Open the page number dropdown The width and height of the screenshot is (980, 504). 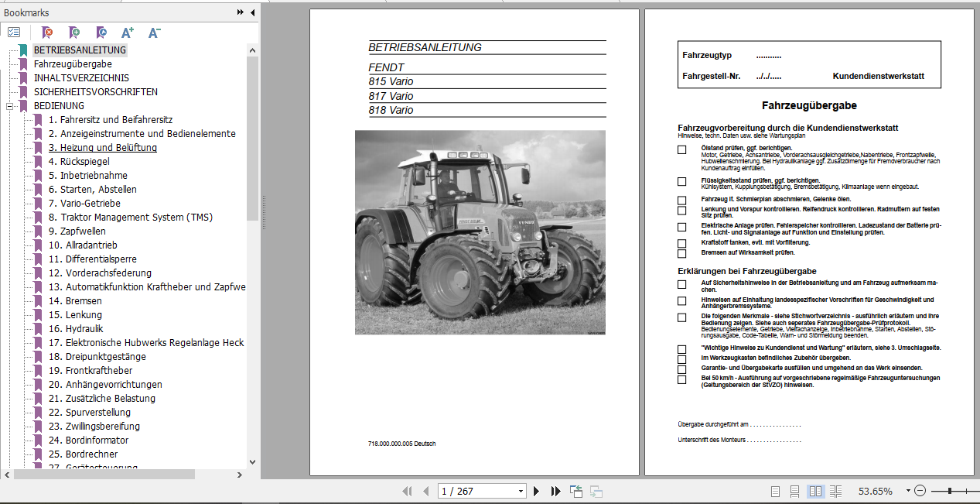click(521, 491)
